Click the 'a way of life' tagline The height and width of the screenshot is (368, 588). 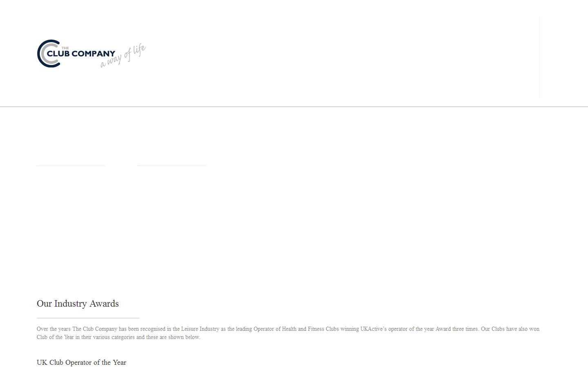pyautogui.click(x=123, y=56)
